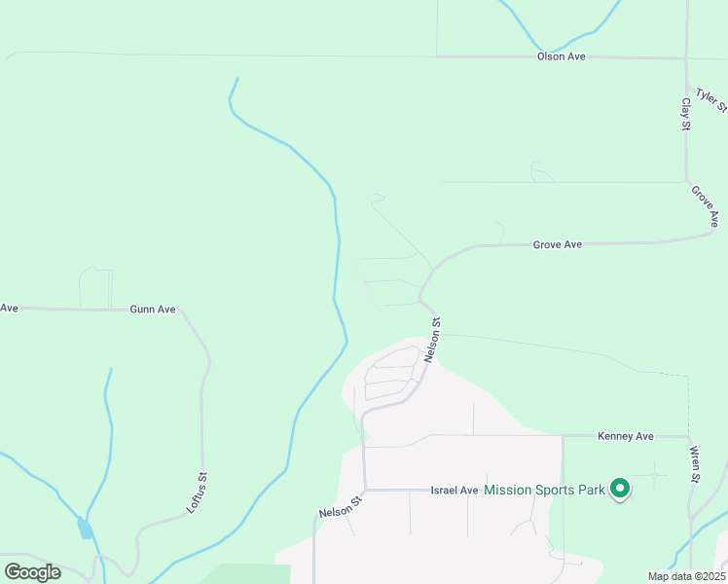Screen dimensions: 728x584
Task: Click the diagonal Grove Ave label near Clay St
Action: tap(705, 206)
